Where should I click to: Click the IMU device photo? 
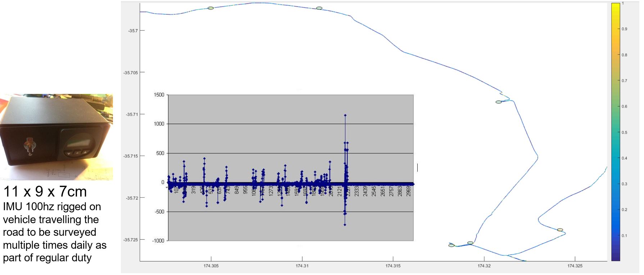pos(56,137)
